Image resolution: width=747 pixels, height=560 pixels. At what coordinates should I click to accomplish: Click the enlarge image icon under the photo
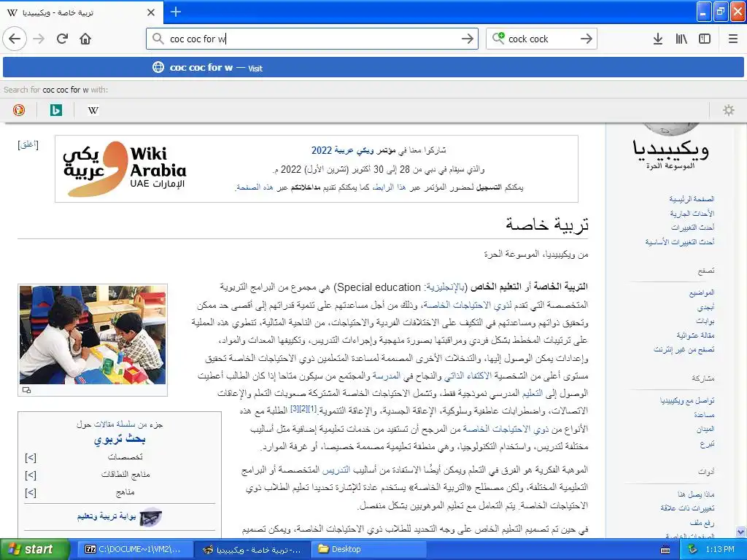[27, 390]
